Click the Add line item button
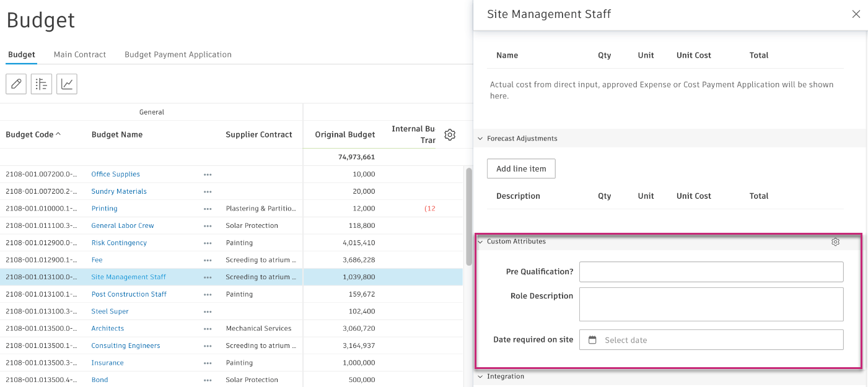 point(521,168)
